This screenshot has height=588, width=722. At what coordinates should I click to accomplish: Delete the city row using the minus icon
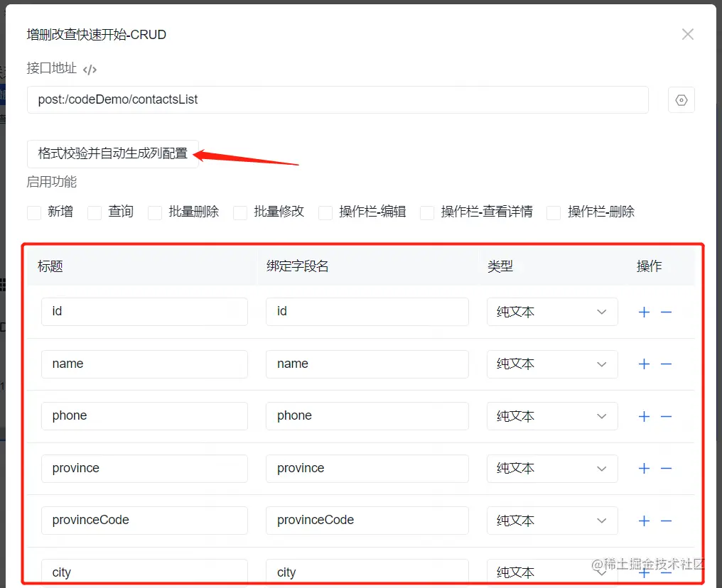pyautogui.click(x=666, y=572)
